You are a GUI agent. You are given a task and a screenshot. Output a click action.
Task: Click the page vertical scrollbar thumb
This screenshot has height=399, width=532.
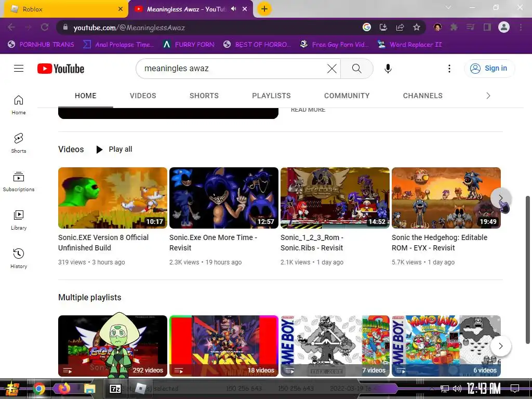click(x=528, y=270)
